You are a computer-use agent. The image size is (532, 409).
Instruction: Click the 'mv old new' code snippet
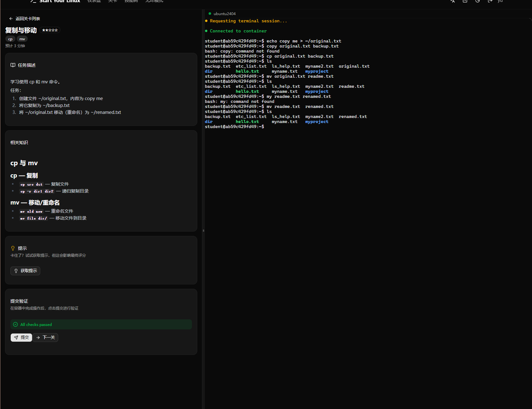coord(31,211)
